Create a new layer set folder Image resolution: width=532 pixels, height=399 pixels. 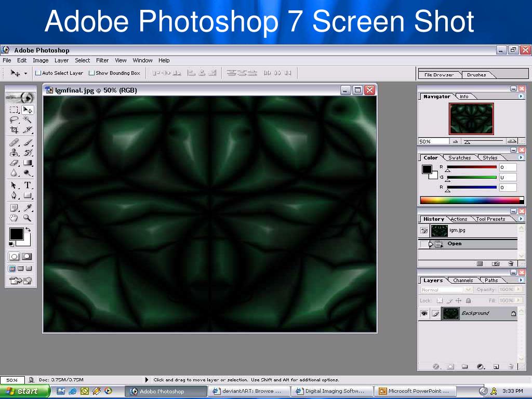click(x=465, y=366)
